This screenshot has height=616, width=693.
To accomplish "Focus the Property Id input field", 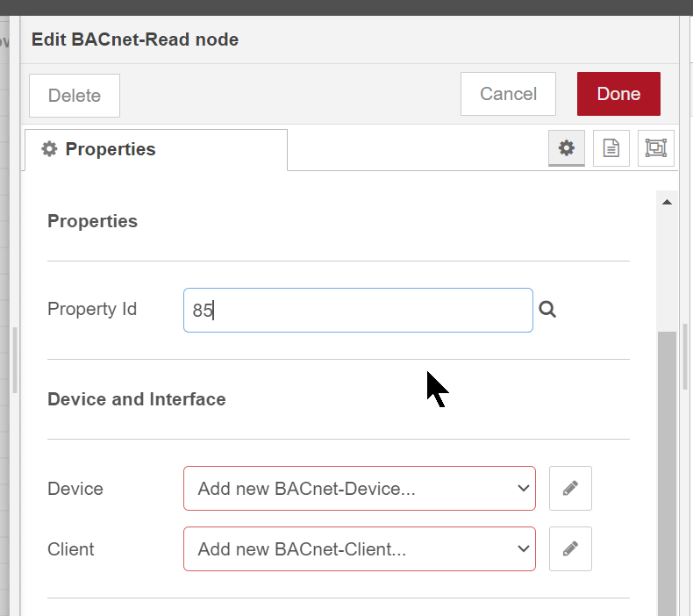I will (x=358, y=310).
